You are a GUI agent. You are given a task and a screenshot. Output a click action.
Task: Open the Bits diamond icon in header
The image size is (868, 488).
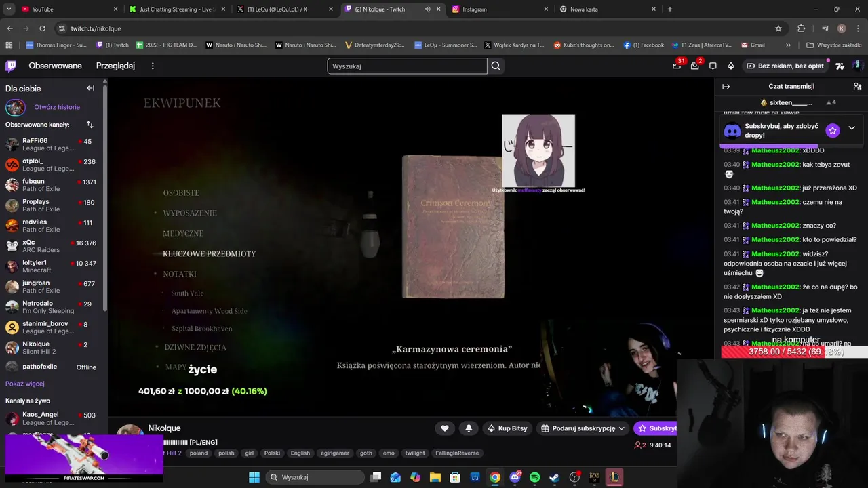coord(730,66)
